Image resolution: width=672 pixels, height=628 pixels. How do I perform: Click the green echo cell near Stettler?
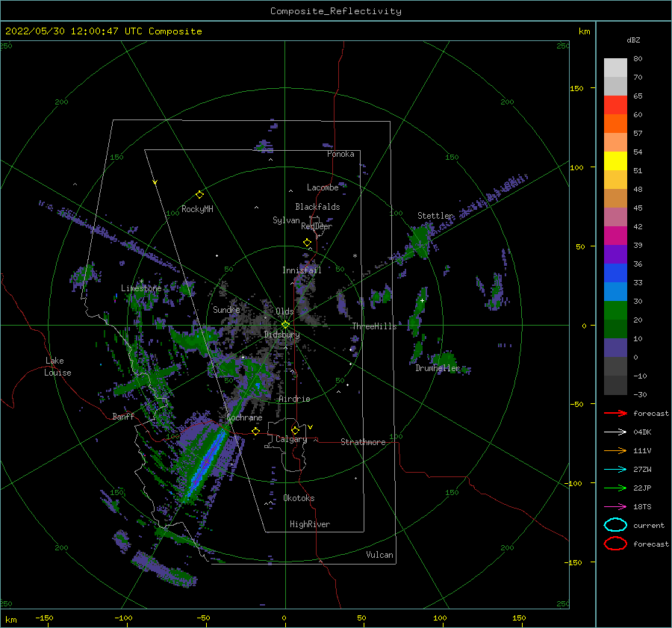pos(420,241)
